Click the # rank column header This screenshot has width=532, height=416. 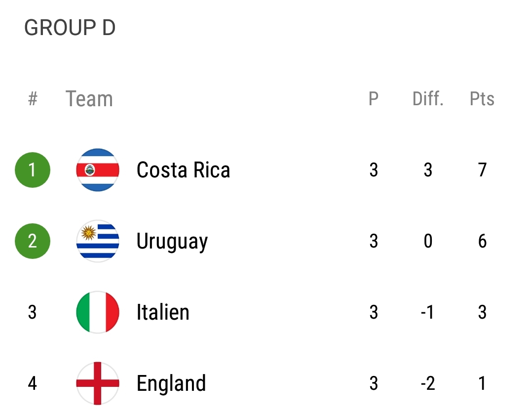click(x=33, y=99)
